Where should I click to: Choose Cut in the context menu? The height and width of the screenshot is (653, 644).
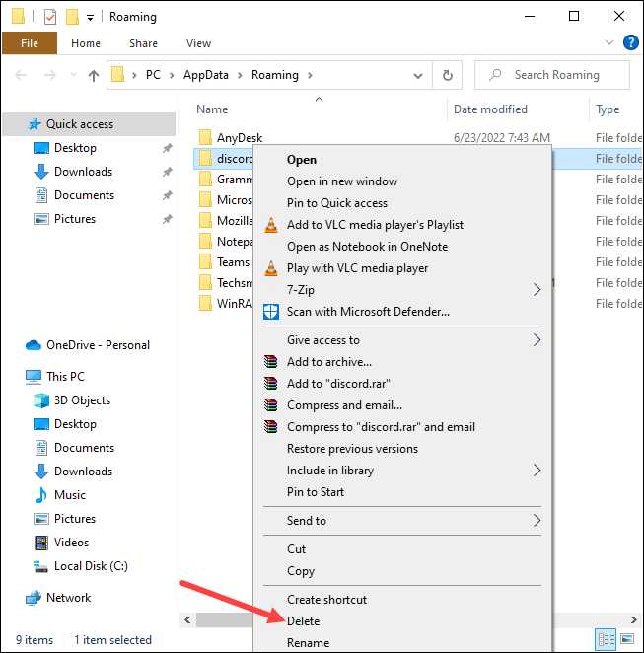[x=297, y=549]
